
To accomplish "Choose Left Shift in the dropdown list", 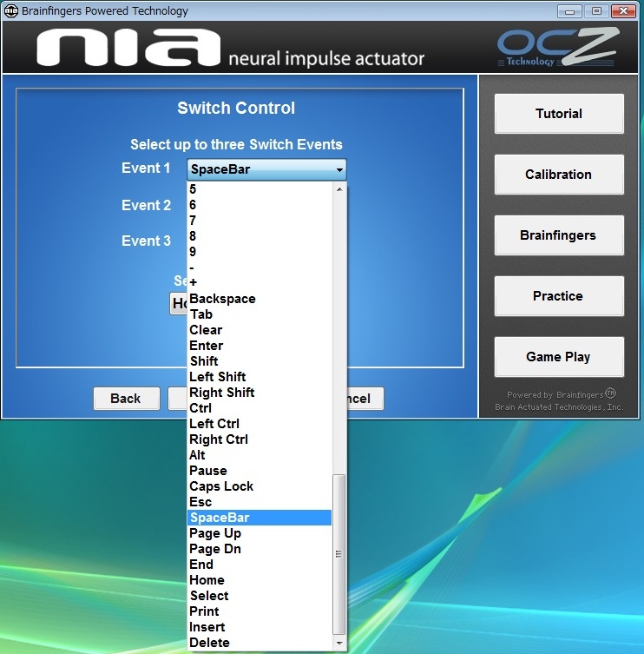I will [x=218, y=377].
